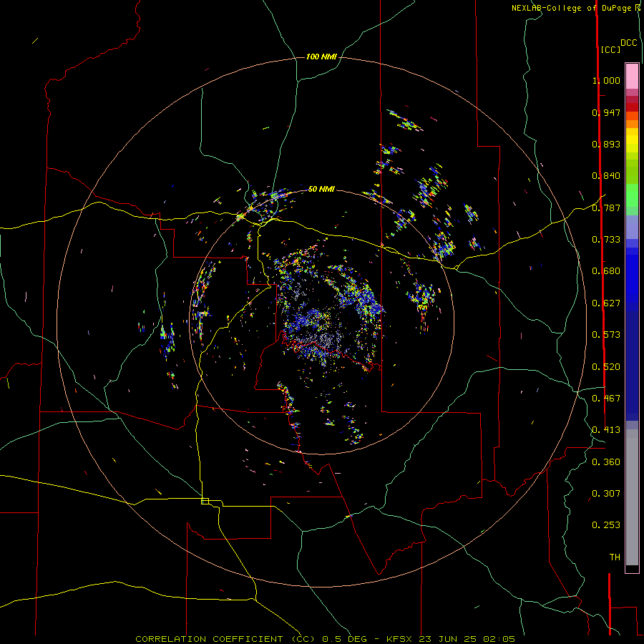Click the 0.733 color scale value
This screenshot has width=644, height=644.
[606, 240]
